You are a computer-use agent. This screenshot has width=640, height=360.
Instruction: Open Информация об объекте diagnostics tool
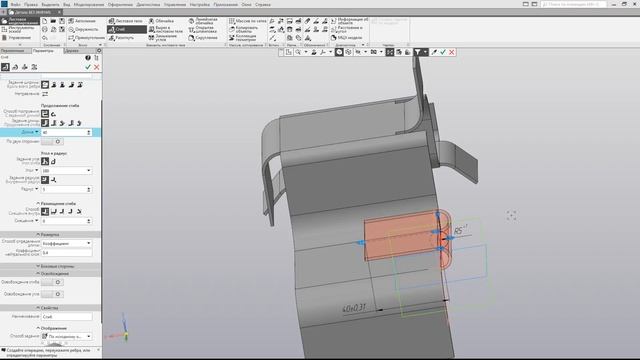(349, 21)
